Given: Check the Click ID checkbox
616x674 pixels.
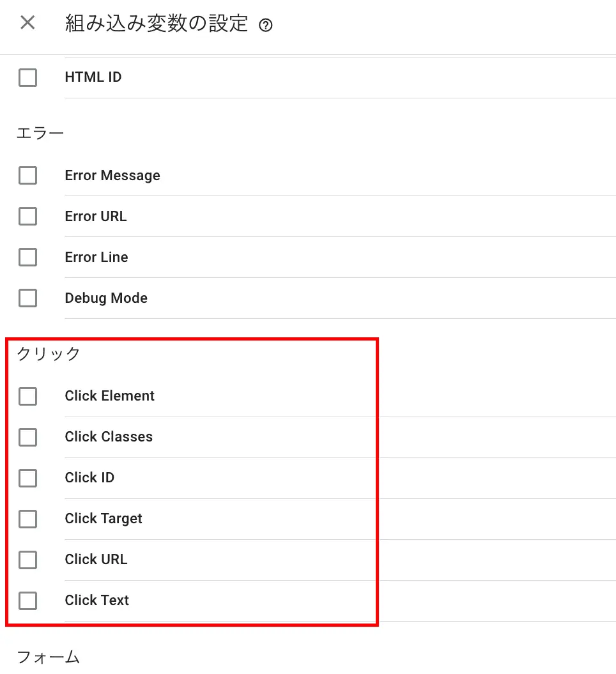Looking at the screenshot, I should pos(27,478).
